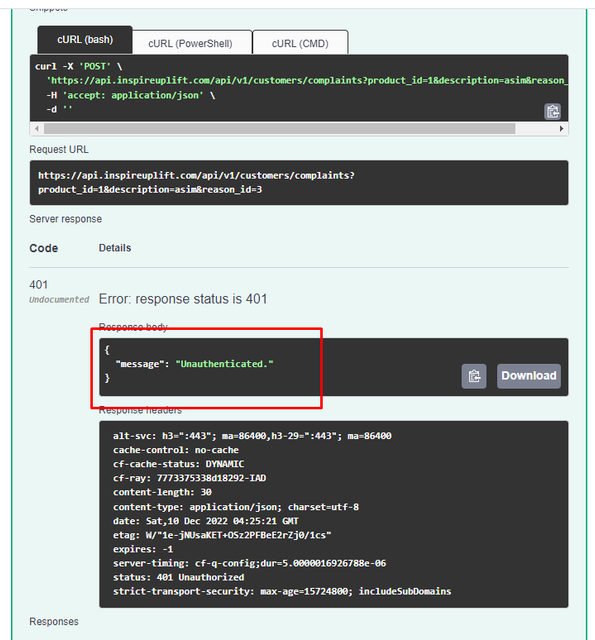595x640 pixels.
Task: Click the "Request URL" label
Action: click(59, 149)
